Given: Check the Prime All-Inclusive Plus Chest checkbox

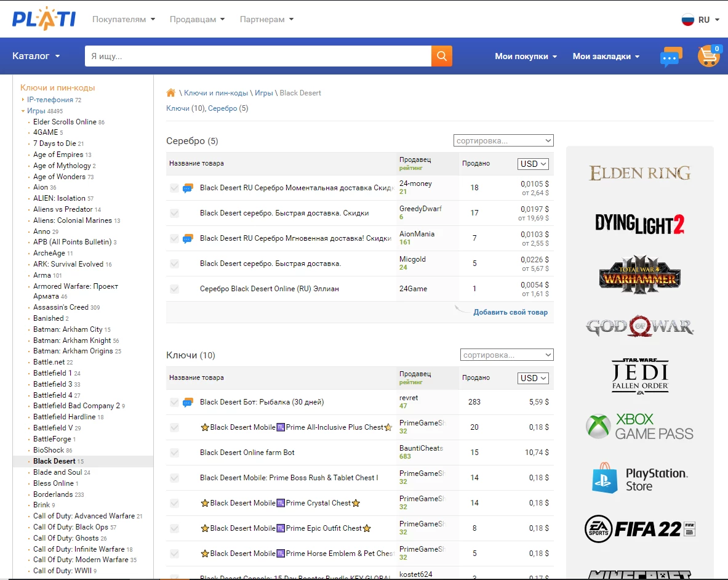Looking at the screenshot, I should [175, 427].
